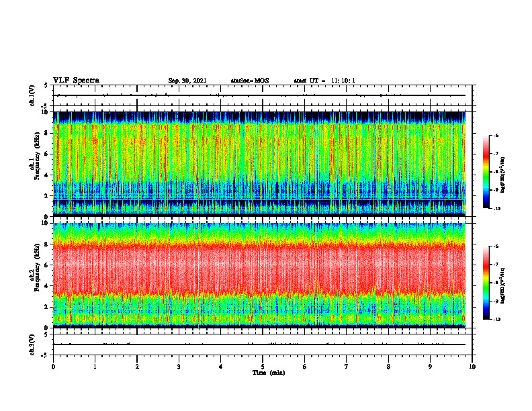Click the ch.1 spectrogram plot area
Screen dimensions: 532x411
(x=259, y=164)
